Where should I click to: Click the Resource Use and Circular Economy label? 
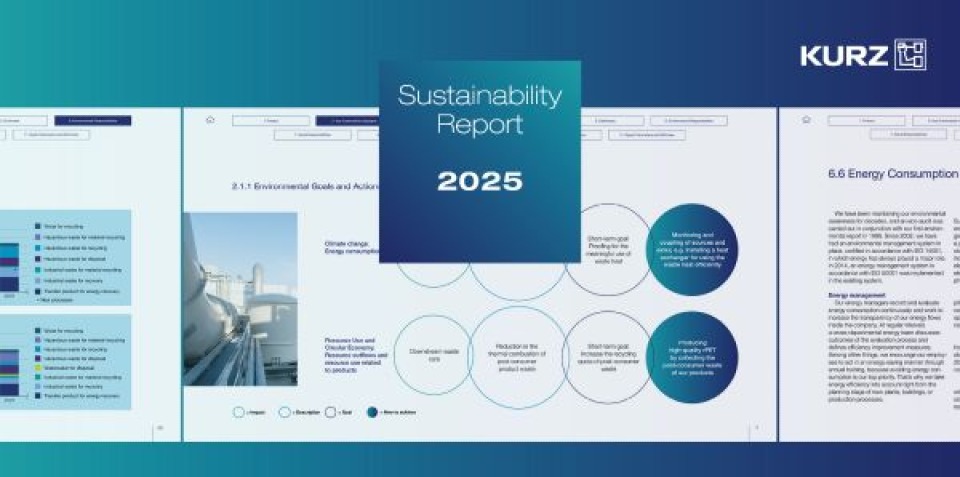pyautogui.click(x=356, y=355)
